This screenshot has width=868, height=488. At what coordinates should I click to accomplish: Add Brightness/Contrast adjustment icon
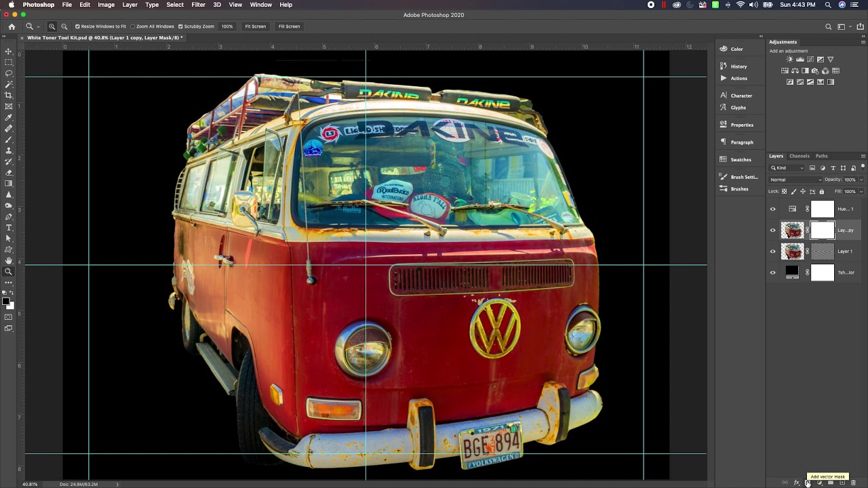789,60
